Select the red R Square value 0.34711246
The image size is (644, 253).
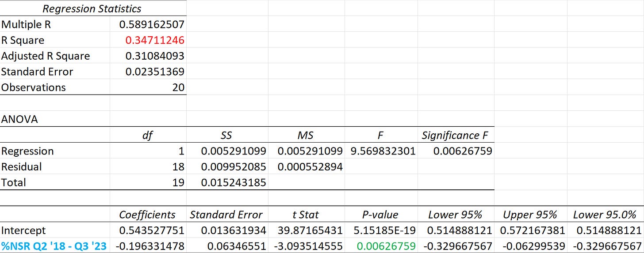coord(155,40)
